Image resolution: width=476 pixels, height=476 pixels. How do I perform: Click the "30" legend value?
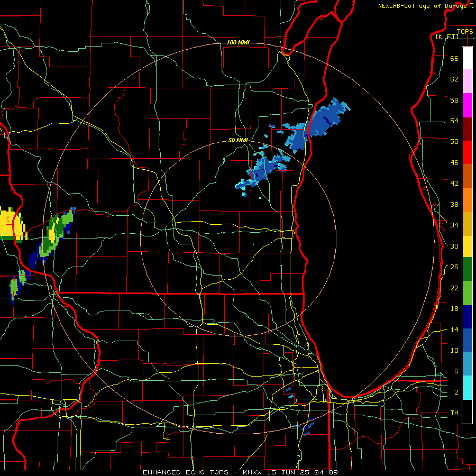click(x=454, y=246)
